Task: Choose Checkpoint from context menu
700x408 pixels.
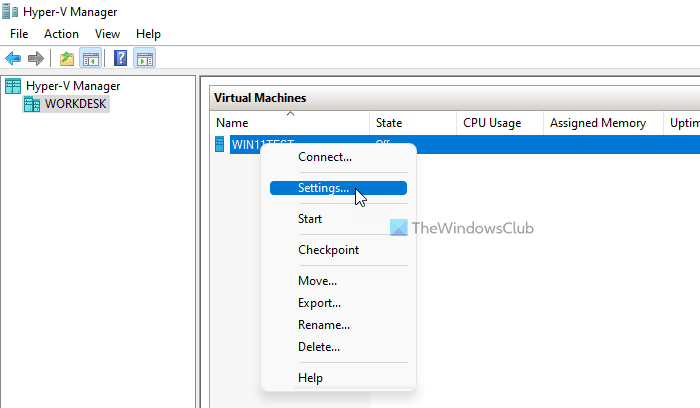Action: (338, 250)
